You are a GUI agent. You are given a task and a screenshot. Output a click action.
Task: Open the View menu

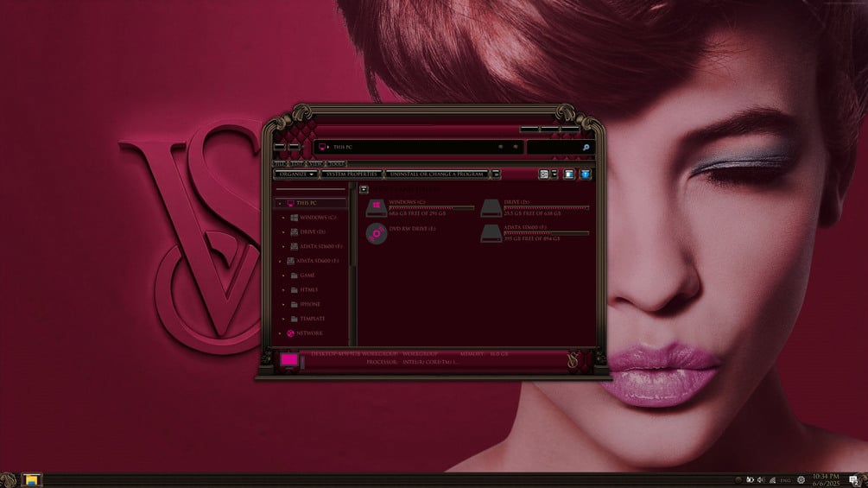315,164
